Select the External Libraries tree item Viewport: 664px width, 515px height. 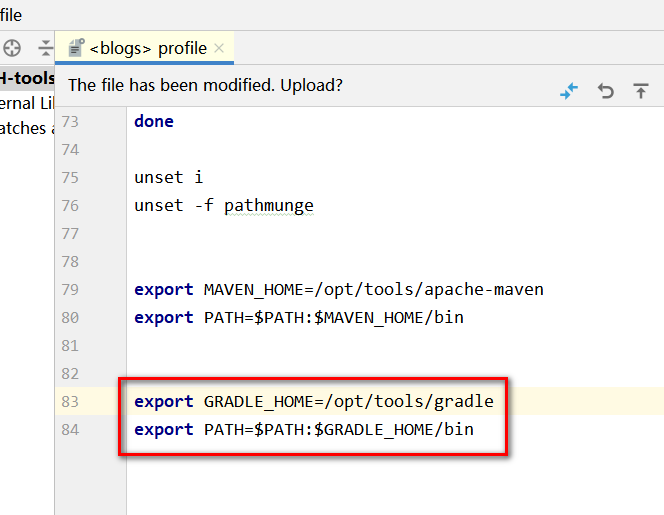coord(27,103)
